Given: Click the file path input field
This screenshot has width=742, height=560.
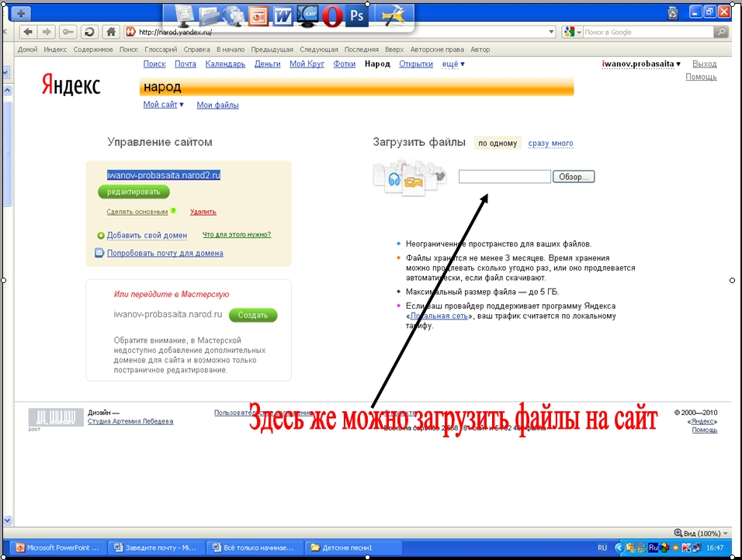Looking at the screenshot, I should coord(504,176).
